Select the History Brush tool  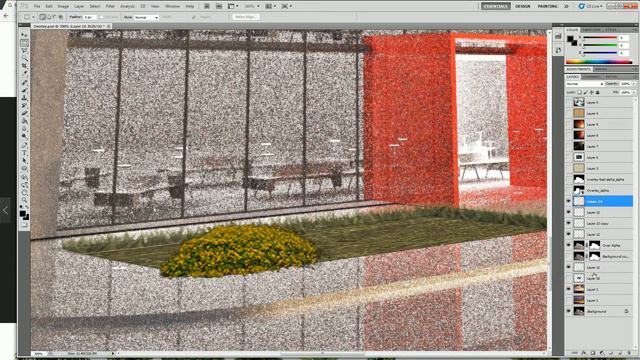[x=24, y=106]
